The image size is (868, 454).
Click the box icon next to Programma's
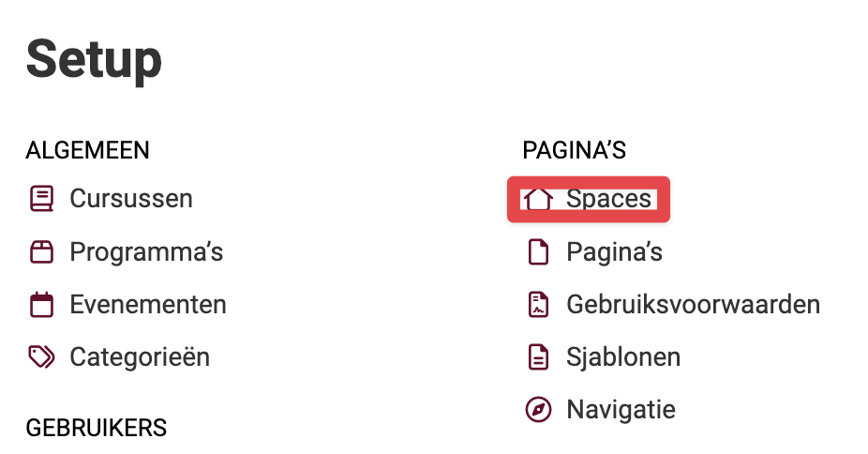point(41,252)
